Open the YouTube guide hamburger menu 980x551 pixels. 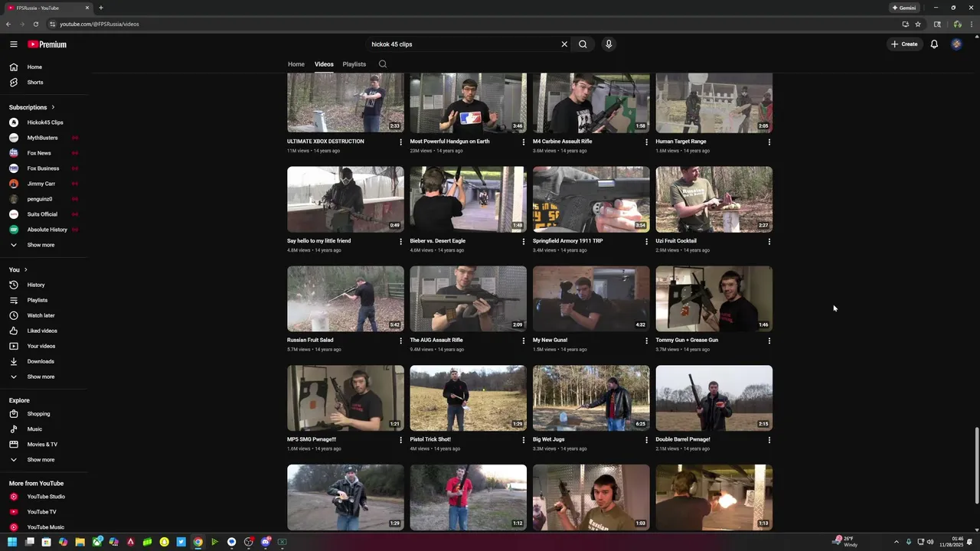tap(13, 44)
